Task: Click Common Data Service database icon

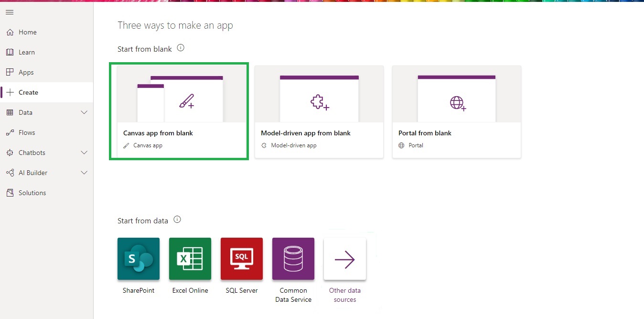Action: point(293,259)
